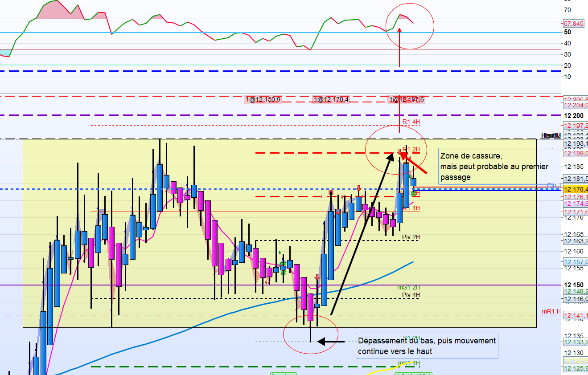Click the 12 160 axis value
The image size is (588, 375).
pyautogui.click(x=574, y=252)
